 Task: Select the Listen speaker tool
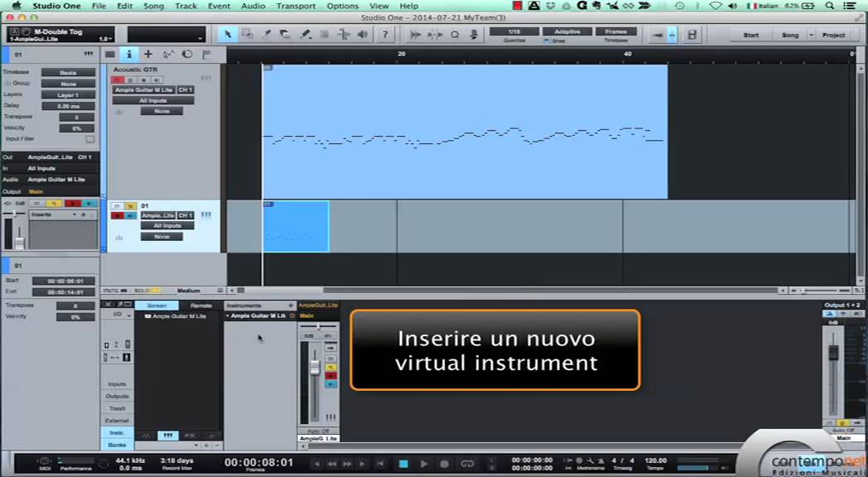363,34
